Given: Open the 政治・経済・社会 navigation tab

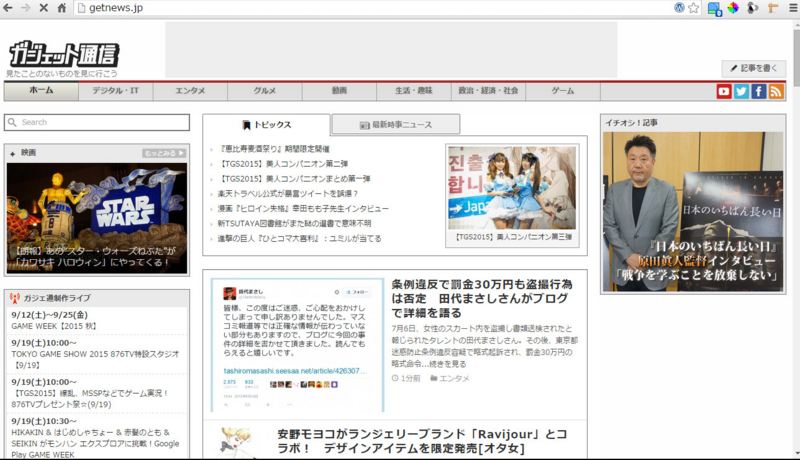Looking at the screenshot, I should [x=488, y=91].
